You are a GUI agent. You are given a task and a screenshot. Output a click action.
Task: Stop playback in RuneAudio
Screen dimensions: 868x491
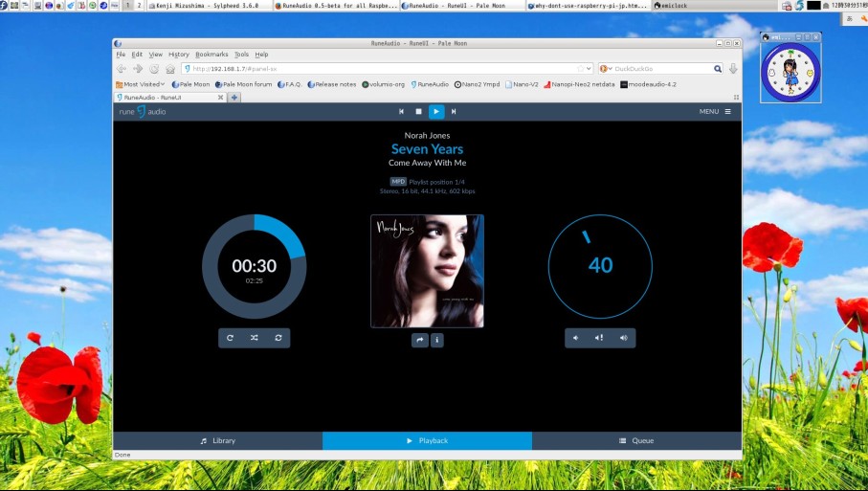418,112
